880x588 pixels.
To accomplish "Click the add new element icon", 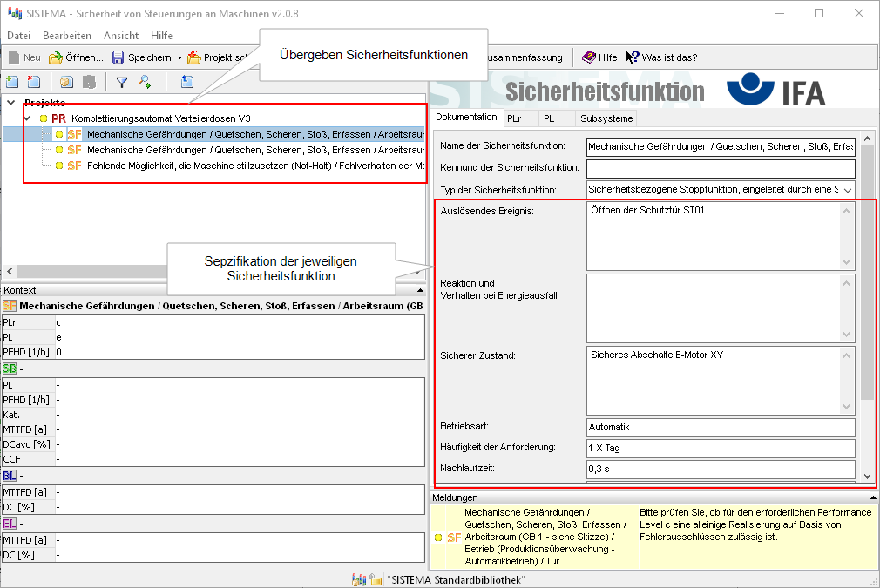I will tap(12, 82).
